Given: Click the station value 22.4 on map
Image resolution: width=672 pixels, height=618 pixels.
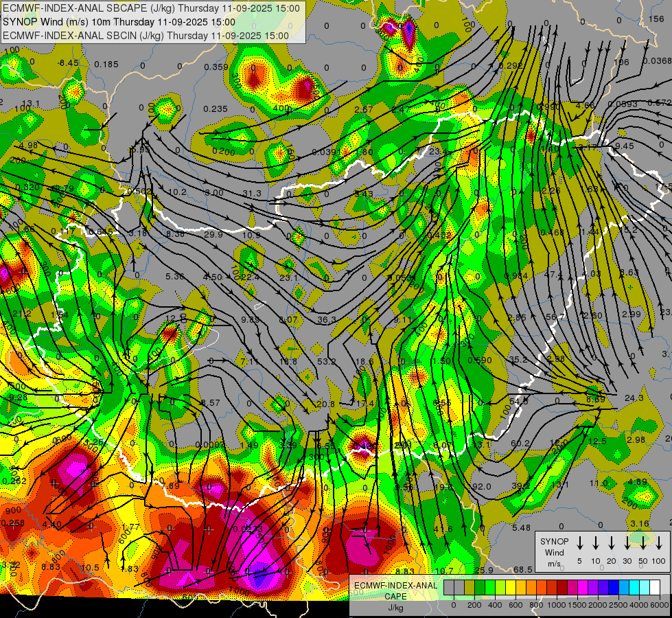Looking at the screenshot, I should click(x=251, y=277).
